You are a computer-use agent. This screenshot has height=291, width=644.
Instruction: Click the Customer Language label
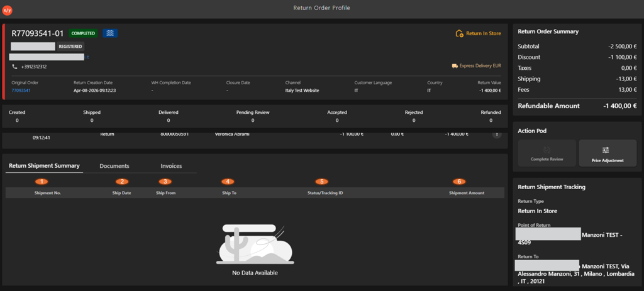(x=373, y=82)
